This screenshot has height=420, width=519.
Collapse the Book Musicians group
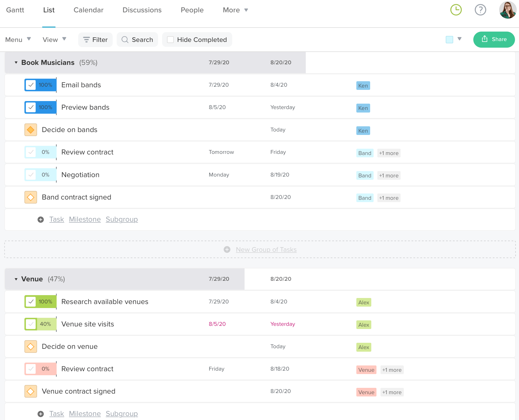(16, 62)
